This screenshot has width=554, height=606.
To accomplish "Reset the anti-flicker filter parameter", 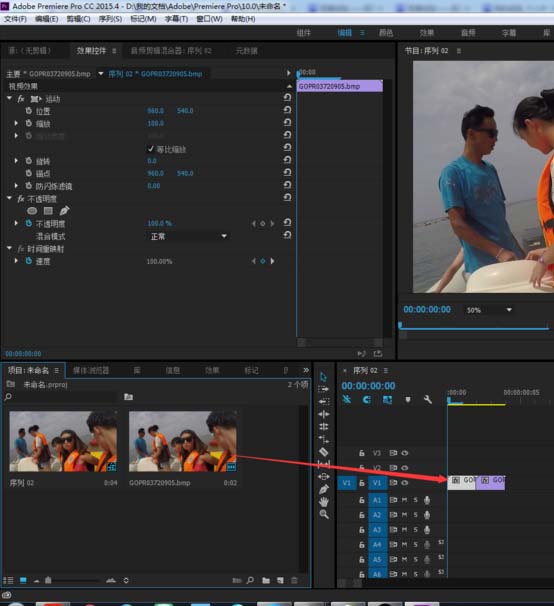I will [x=287, y=185].
